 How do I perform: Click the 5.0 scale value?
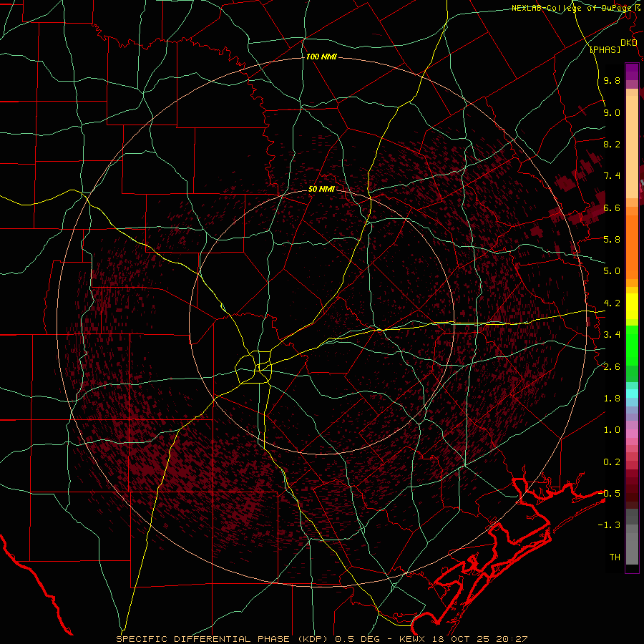[612, 271]
